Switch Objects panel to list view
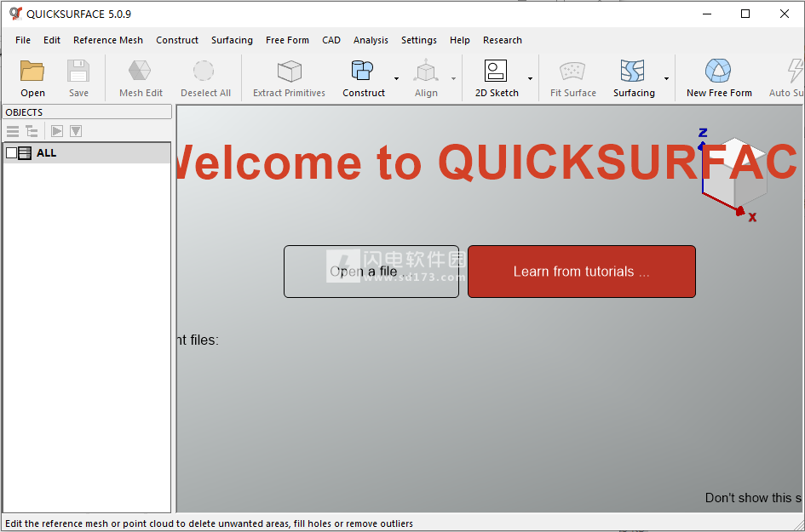This screenshot has height=532, width=805. point(13,131)
